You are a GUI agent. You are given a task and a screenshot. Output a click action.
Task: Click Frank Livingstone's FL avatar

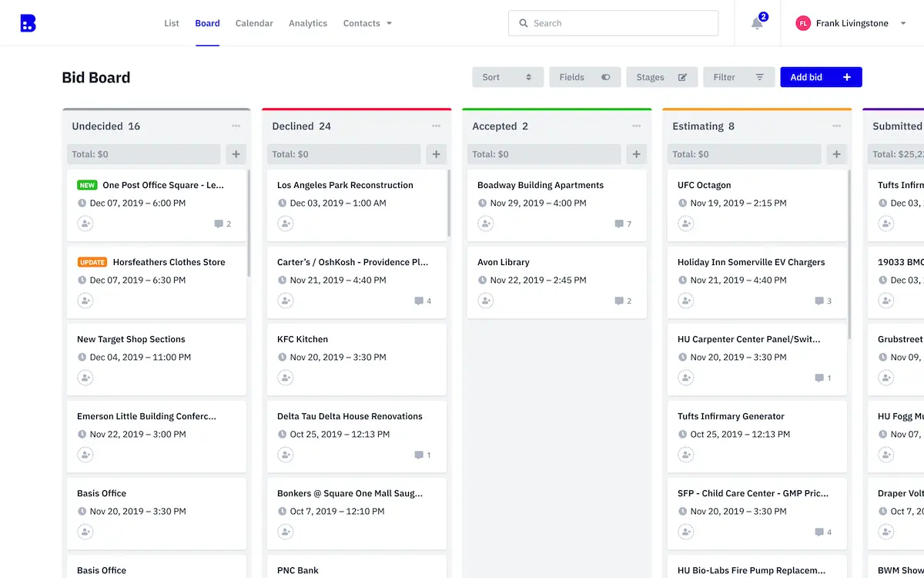click(803, 23)
